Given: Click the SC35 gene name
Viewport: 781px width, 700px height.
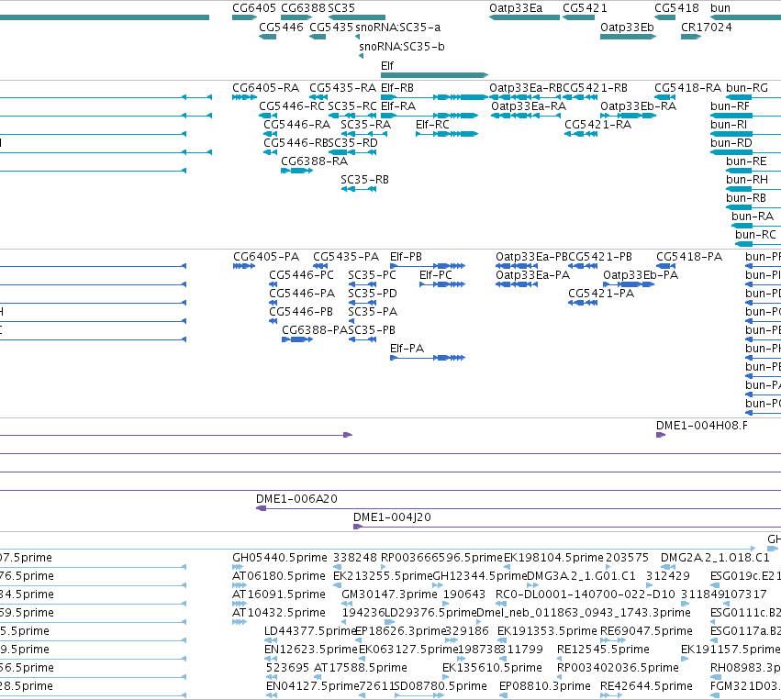Looking at the screenshot, I should click(341, 8).
